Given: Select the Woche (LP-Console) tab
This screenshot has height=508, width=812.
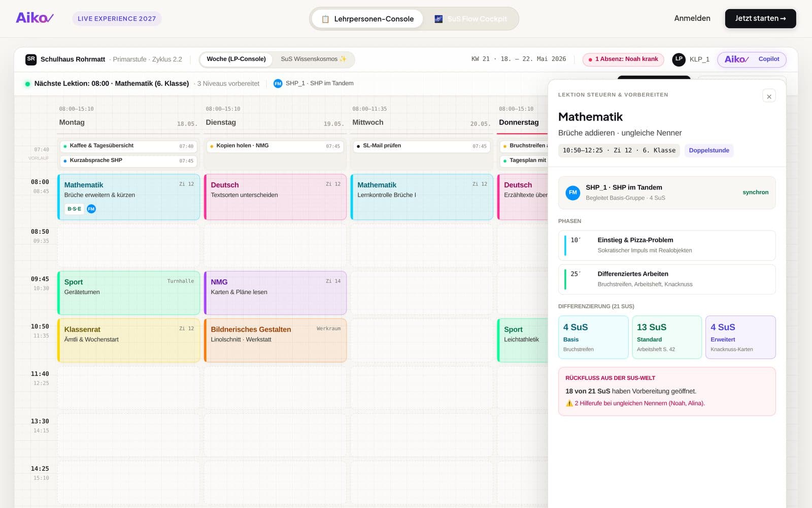Looking at the screenshot, I should (x=236, y=59).
